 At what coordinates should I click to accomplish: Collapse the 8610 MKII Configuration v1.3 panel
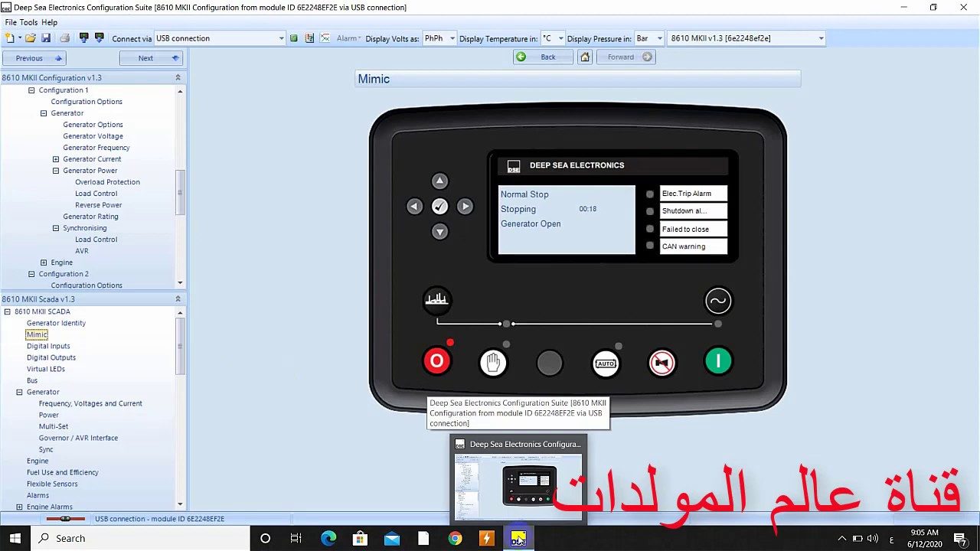pyautogui.click(x=178, y=77)
